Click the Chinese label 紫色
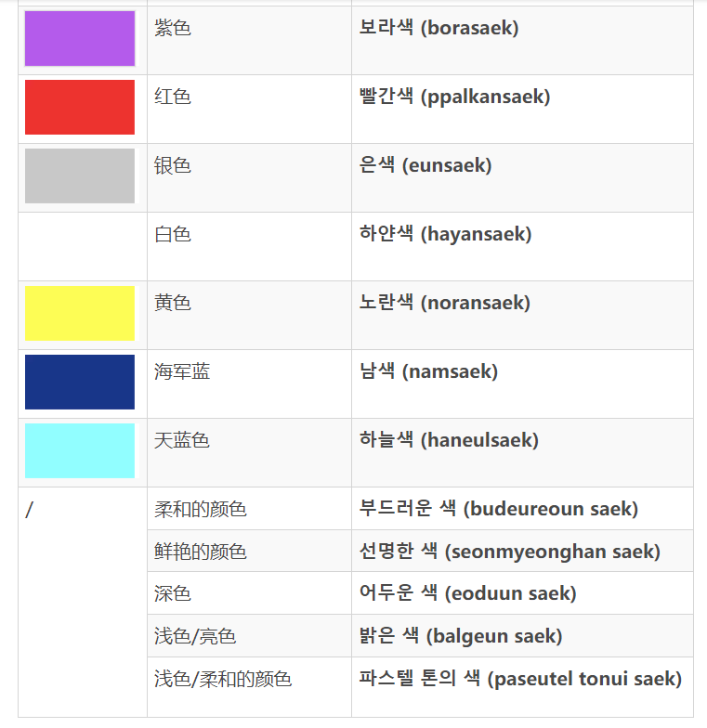This screenshot has height=728, width=707. point(173,28)
